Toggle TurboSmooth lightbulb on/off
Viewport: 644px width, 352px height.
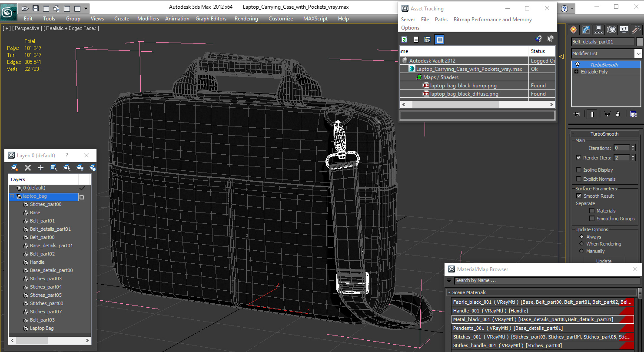(578, 65)
